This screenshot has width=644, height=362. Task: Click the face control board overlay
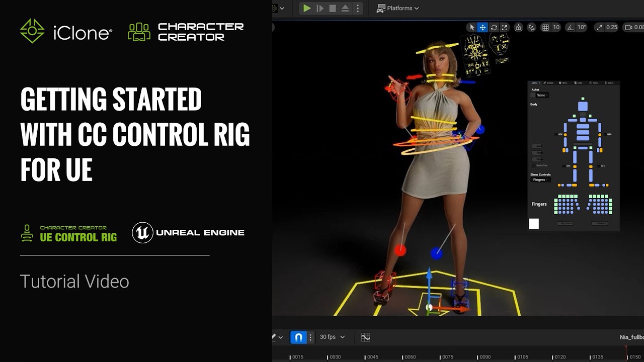[475, 55]
